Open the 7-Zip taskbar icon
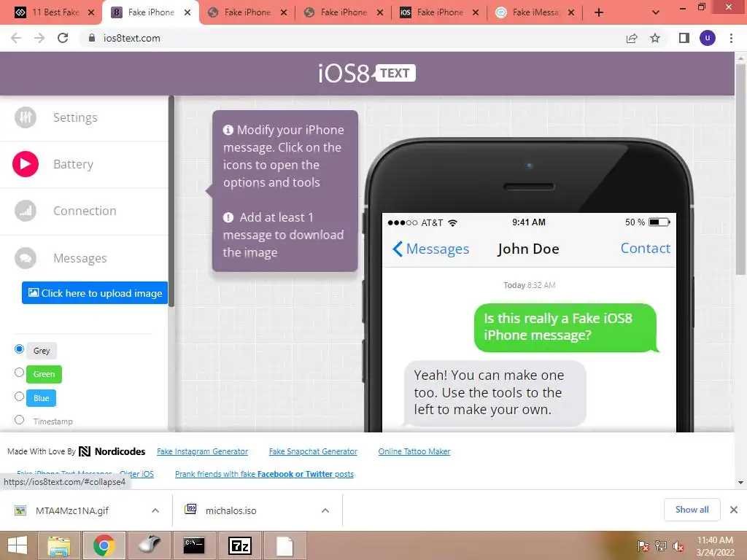This screenshot has height=560, width=747. 239,545
